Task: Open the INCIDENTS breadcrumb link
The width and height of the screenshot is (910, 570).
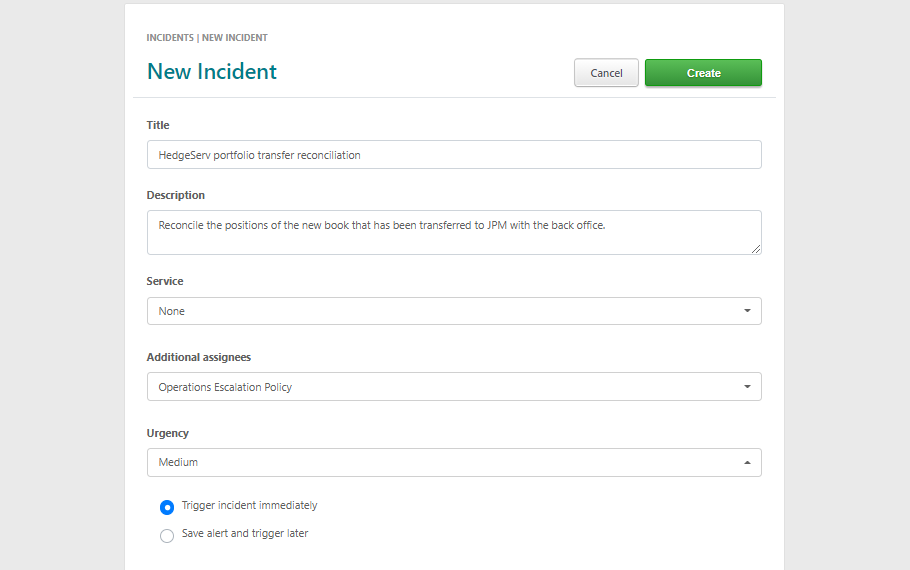Action: tap(170, 38)
